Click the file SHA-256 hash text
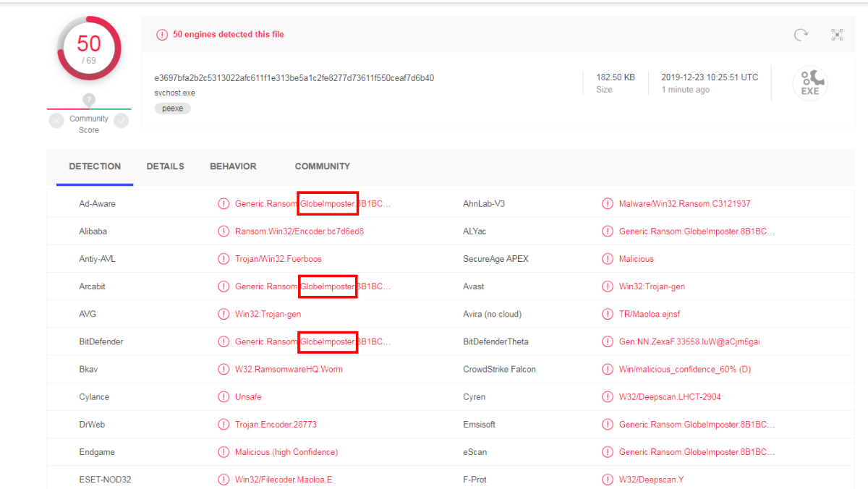Viewport: 868px width, 489px height. pyautogui.click(x=294, y=78)
